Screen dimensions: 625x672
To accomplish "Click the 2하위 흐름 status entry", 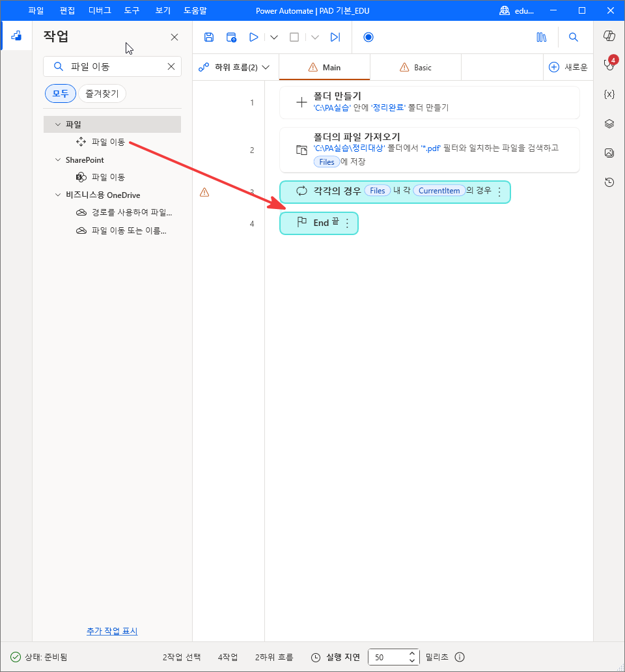I will 274,657.
